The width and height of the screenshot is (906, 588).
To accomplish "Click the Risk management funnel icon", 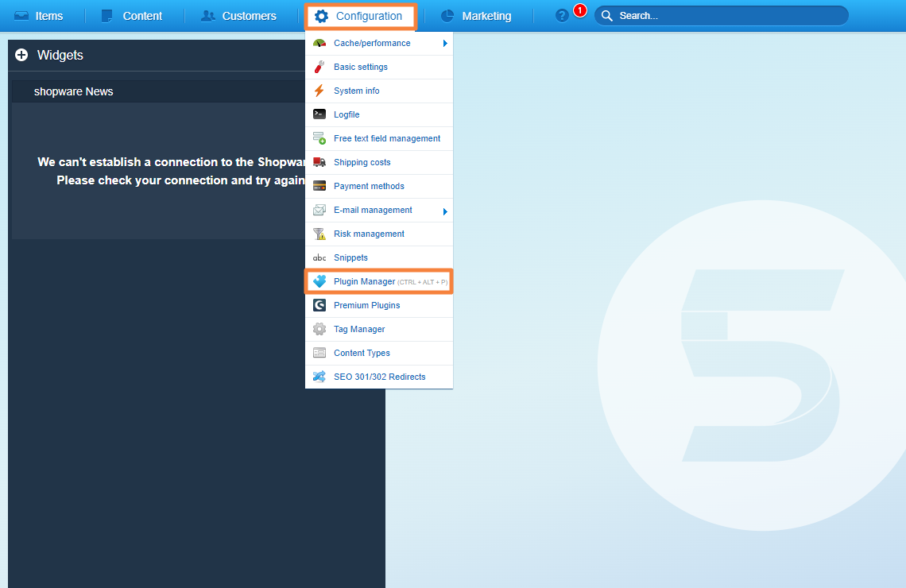I will click(319, 234).
